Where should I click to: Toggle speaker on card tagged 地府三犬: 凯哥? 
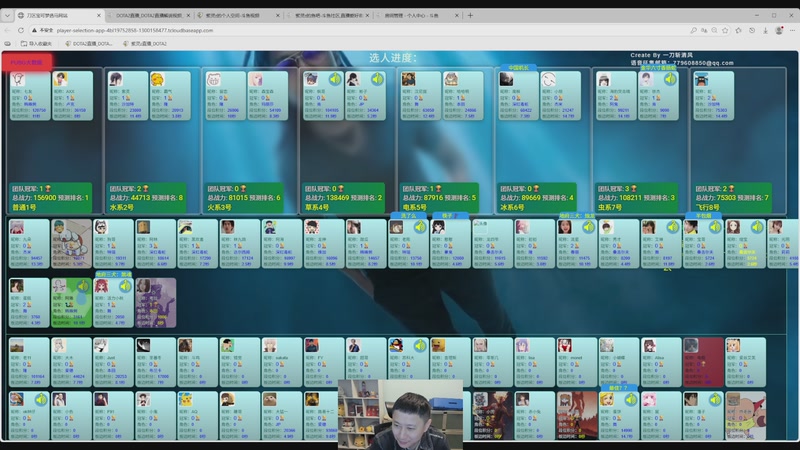click(588, 227)
